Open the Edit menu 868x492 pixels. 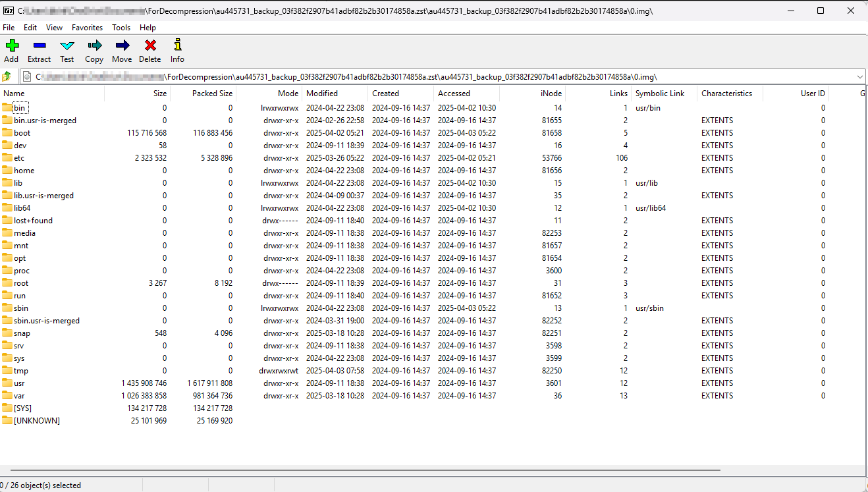(30, 28)
